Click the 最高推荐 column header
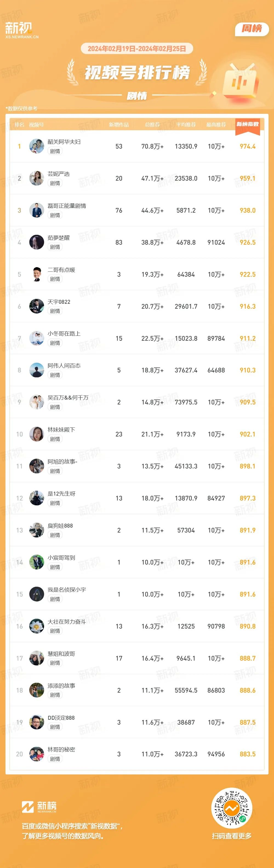Image resolution: width=274 pixels, height=868 pixels. point(216,125)
